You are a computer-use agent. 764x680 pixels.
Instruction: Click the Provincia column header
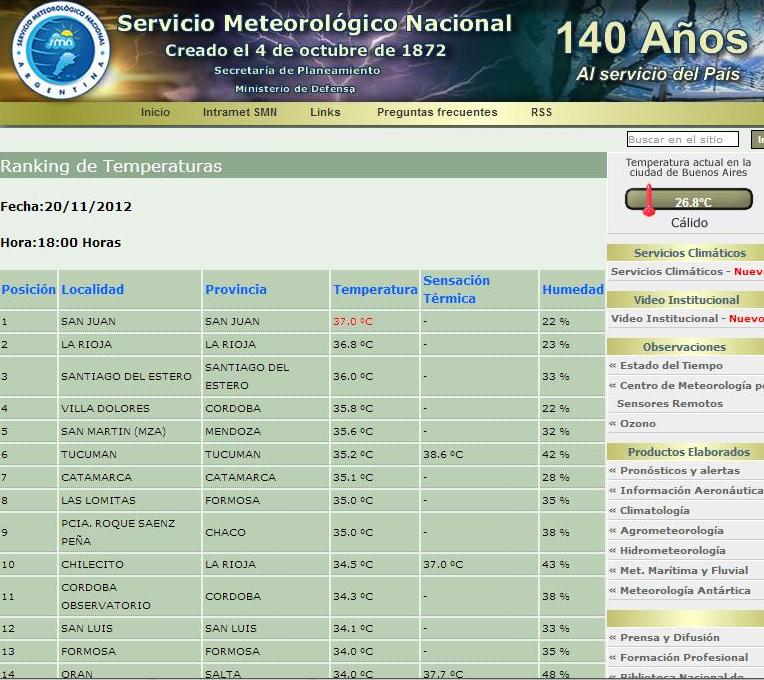(236, 290)
